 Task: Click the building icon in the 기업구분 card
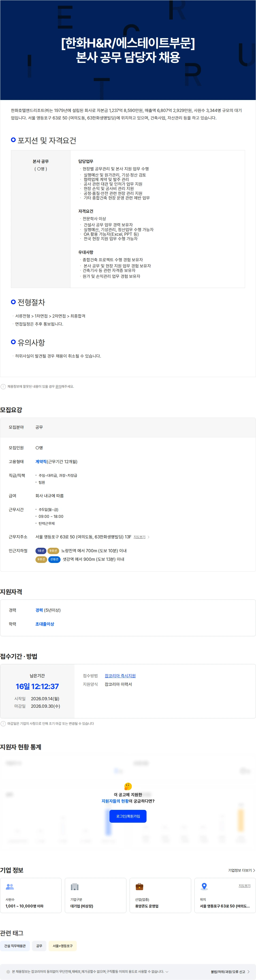coord(75,886)
